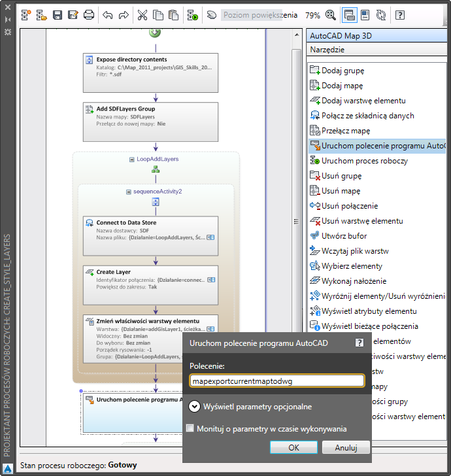This screenshot has width=451, height=476.
Task: Select the pan hand tool
Action: pos(212,14)
